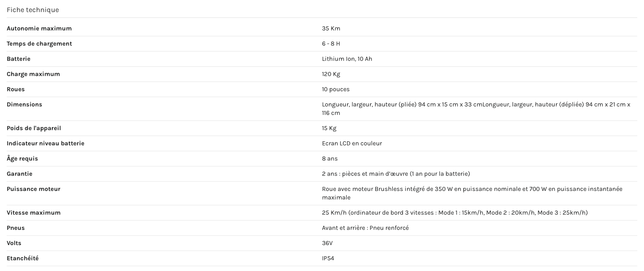The width and height of the screenshot is (644, 271).
Task: Click 'Lithium Ion, 10 Ah' value
Action: [347, 59]
